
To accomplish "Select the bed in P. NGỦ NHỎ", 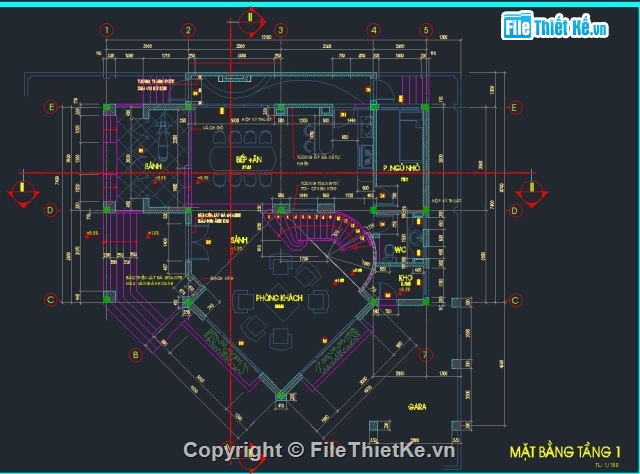I will (x=411, y=137).
